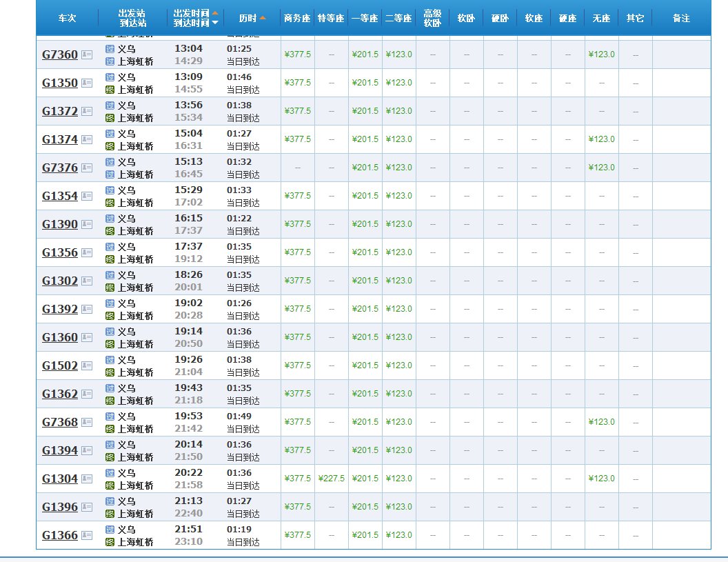
Task: Click the 过 station icon beside 义乌 for G1350
Action: (x=109, y=77)
